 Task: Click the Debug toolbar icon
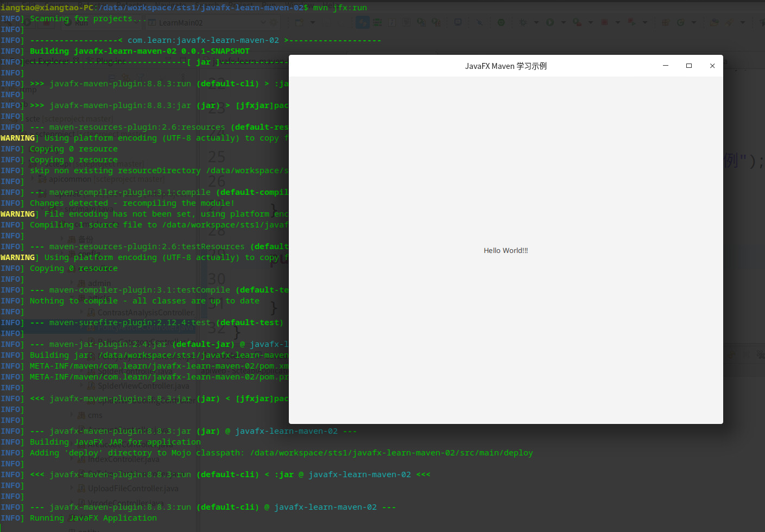tap(523, 22)
